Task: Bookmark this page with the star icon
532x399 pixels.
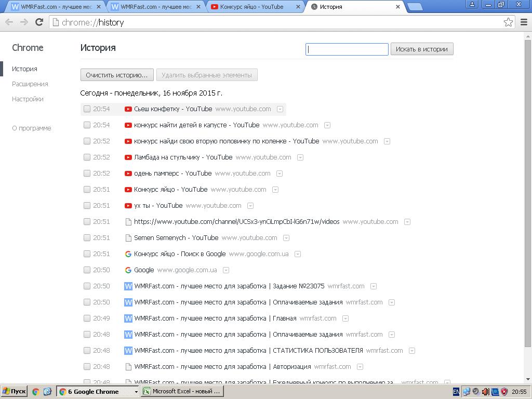Action: pyautogui.click(x=508, y=22)
